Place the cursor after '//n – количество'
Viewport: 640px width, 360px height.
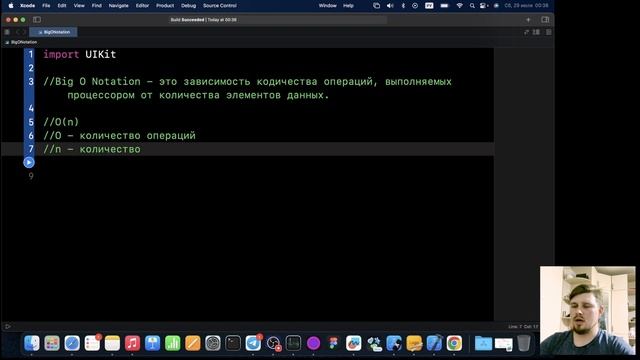tap(141, 149)
